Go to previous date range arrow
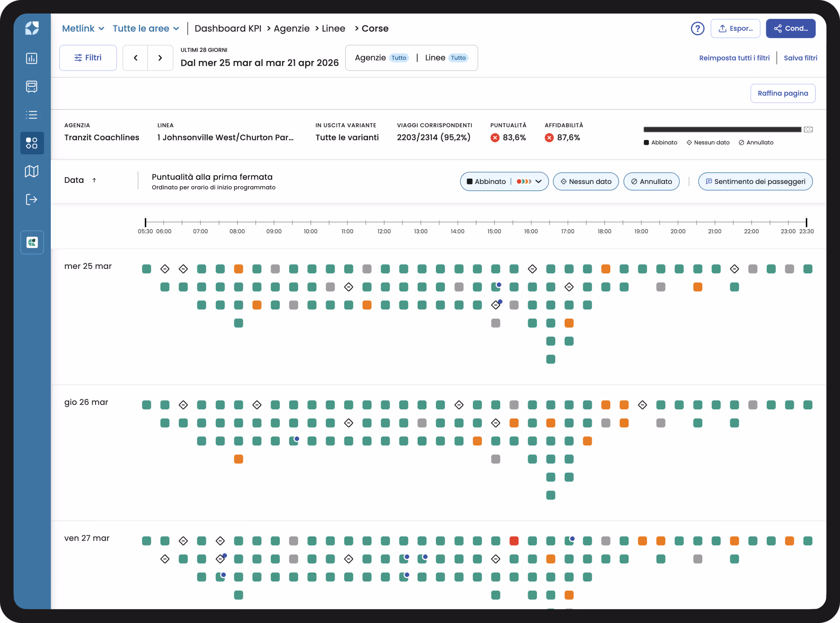840x623 pixels. [x=135, y=58]
